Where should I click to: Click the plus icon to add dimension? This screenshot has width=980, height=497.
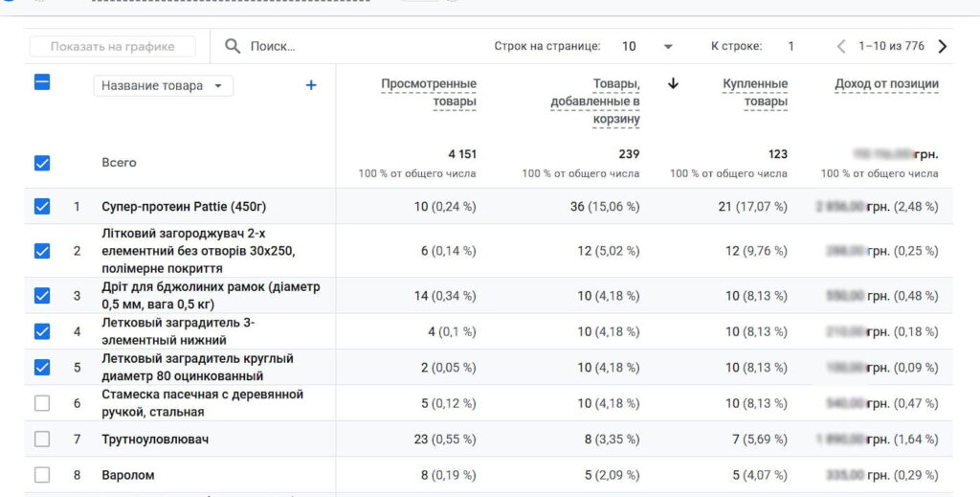point(310,85)
